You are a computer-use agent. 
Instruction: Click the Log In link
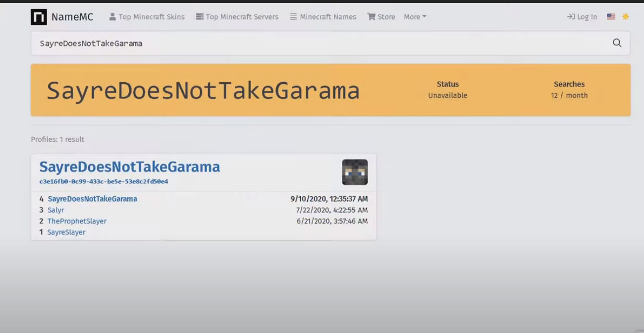(x=582, y=17)
